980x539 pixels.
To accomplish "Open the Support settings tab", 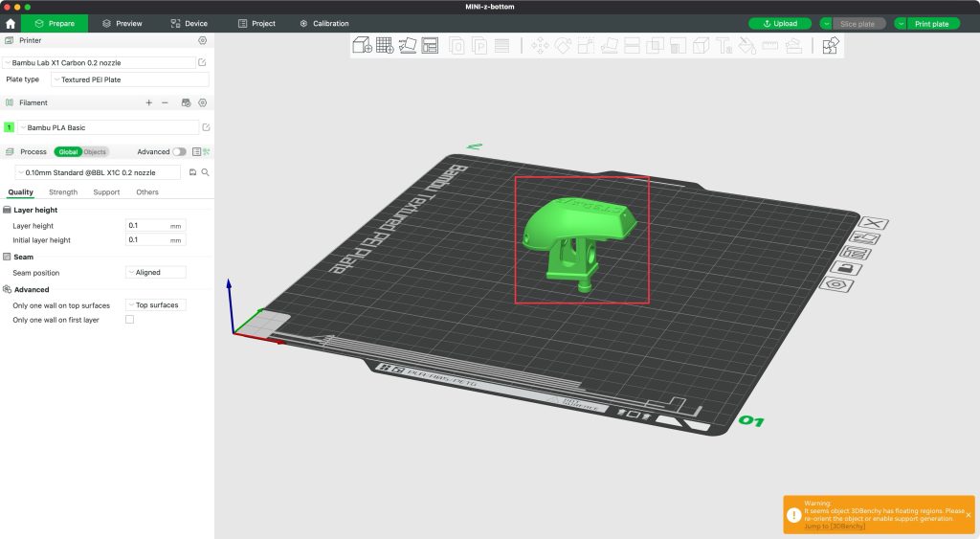I will pyautogui.click(x=106, y=192).
